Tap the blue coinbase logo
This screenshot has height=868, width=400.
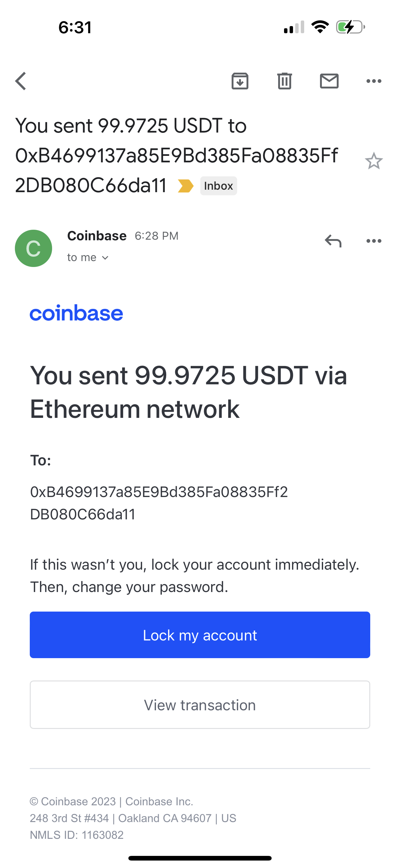click(76, 313)
